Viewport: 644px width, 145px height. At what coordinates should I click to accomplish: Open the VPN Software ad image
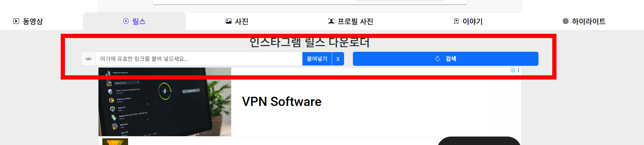pyautogui.click(x=165, y=102)
